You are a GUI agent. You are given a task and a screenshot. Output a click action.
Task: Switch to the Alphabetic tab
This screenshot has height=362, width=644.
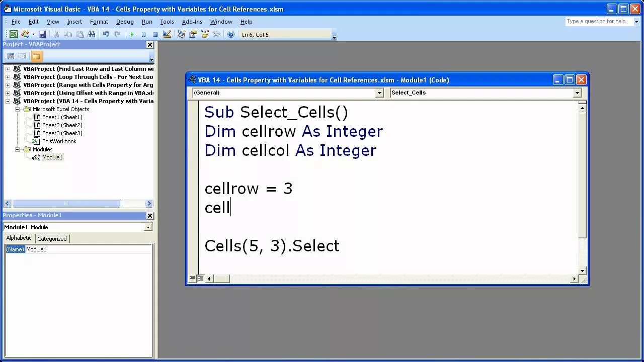19,238
